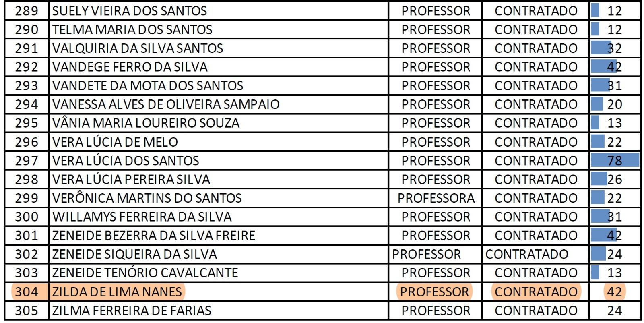Select the name WILLAMYS FERREIRA DA SILVA

click(142, 217)
